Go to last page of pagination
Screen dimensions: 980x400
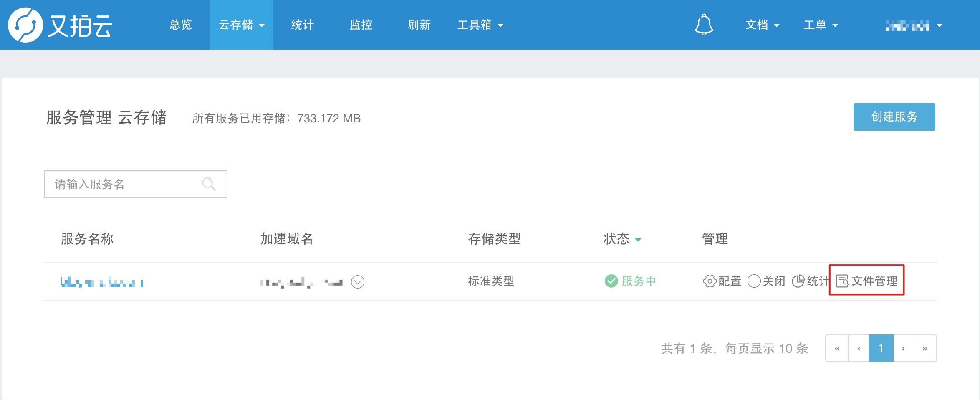click(925, 348)
